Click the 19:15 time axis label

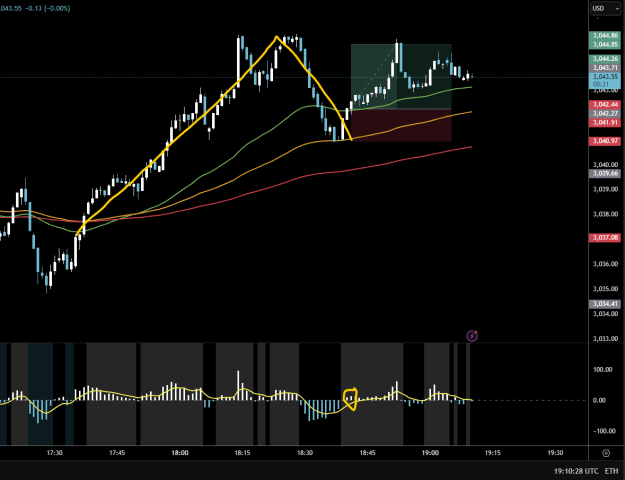click(x=493, y=453)
